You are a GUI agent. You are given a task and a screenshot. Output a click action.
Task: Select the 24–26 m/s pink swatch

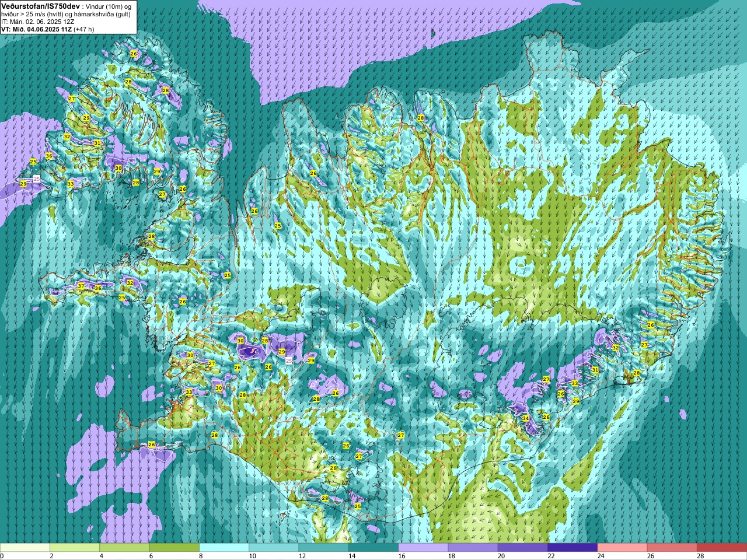tap(623, 548)
